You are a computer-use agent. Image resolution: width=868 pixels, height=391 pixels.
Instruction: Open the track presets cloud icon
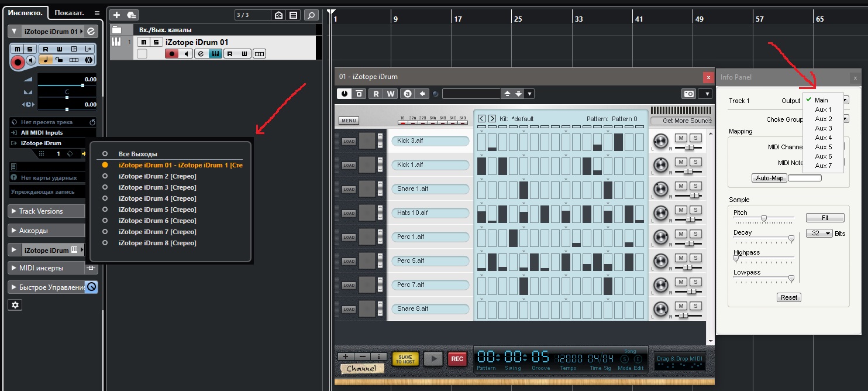[x=132, y=15]
